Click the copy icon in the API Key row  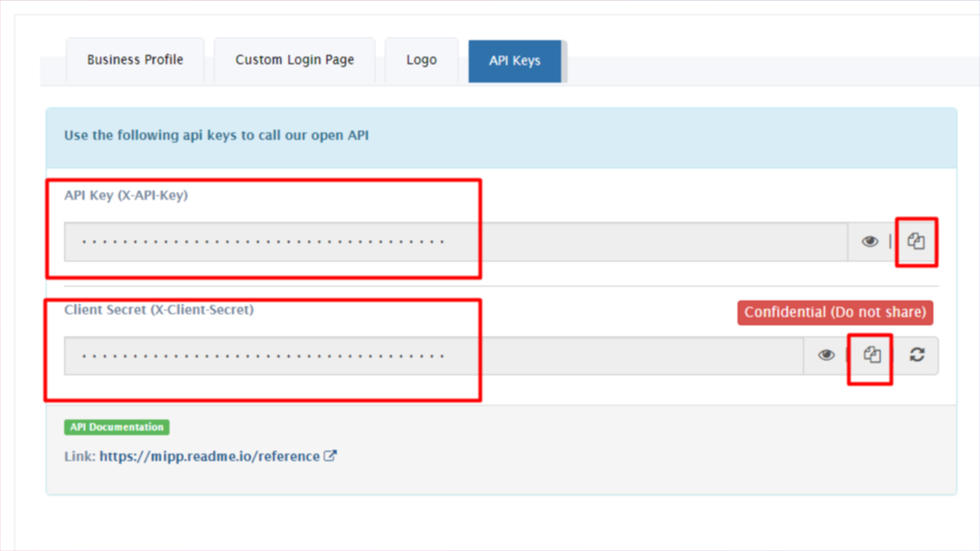point(916,242)
